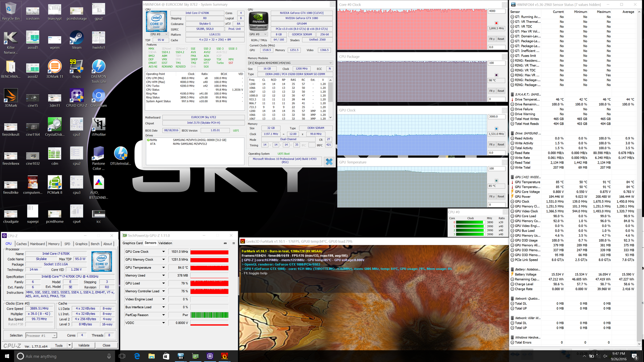The image size is (644, 362).
Task: Click the Close button in CPU-Z
Action: (106, 345)
